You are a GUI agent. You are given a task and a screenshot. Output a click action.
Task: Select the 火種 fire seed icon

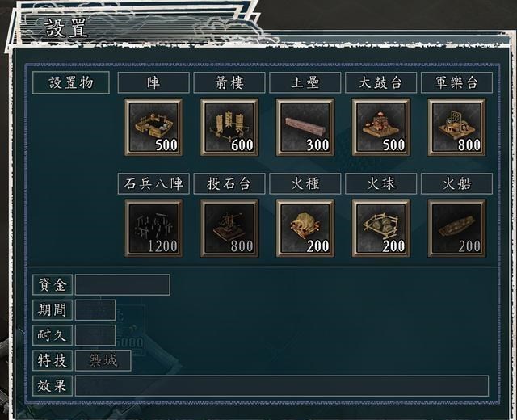point(305,229)
